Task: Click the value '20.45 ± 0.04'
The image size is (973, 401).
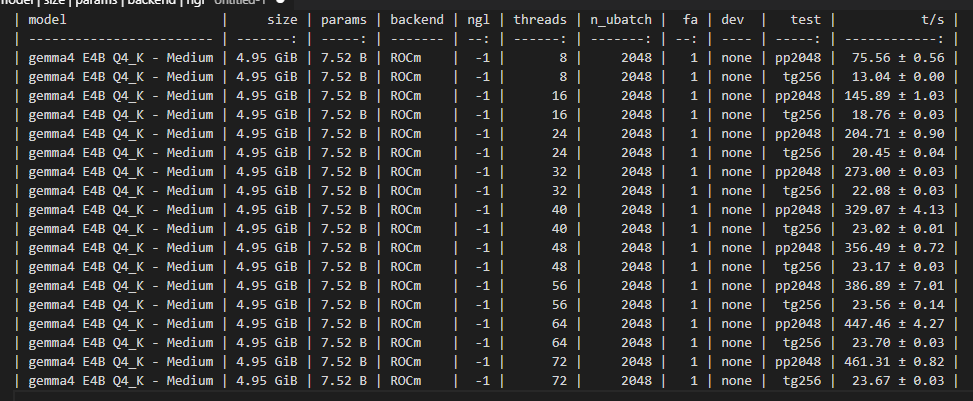Action: coord(898,153)
